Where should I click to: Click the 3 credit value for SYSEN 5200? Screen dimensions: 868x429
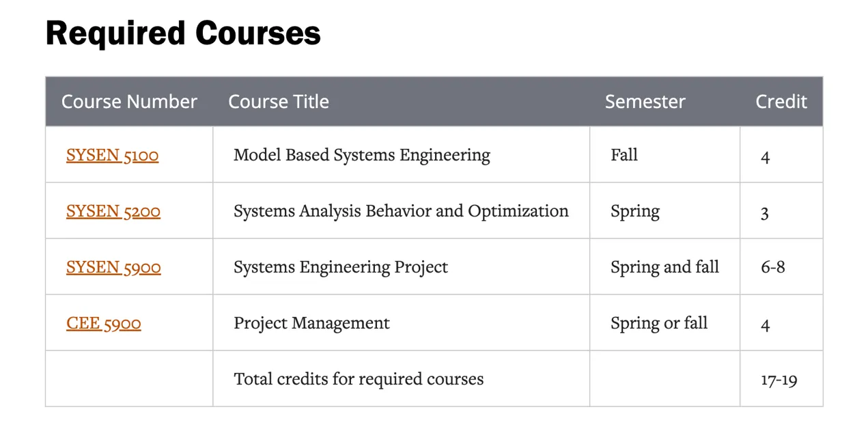pyautogui.click(x=765, y=213)
